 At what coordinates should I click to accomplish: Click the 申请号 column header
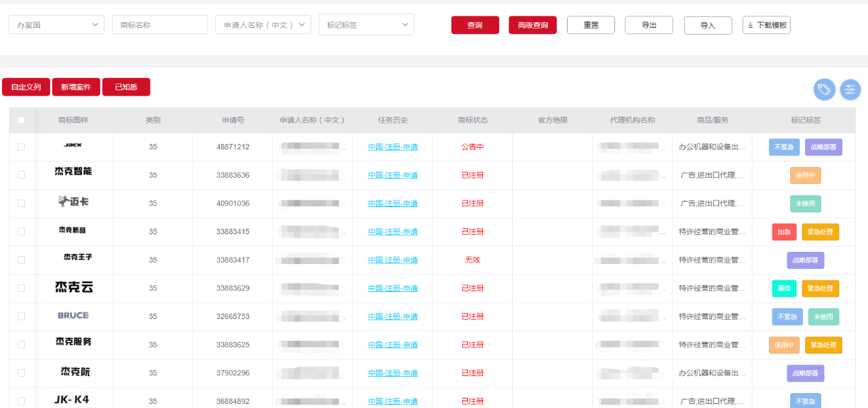pyautogui.click(x=233, y=120)
